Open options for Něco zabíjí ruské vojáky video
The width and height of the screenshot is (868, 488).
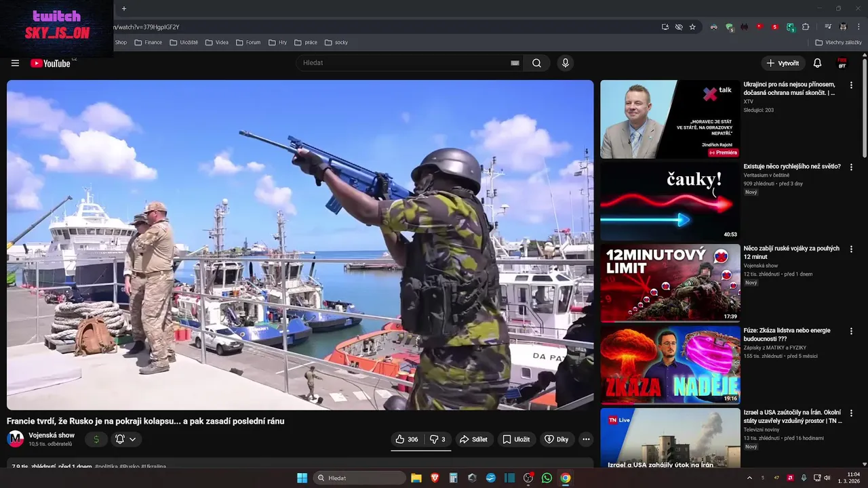[851, 249]
